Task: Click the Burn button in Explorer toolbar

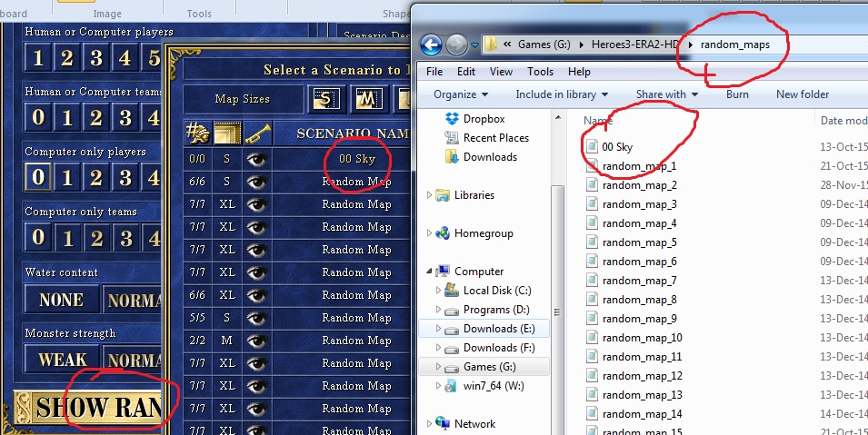Action: pyautogui.click(x=737, y=94)
